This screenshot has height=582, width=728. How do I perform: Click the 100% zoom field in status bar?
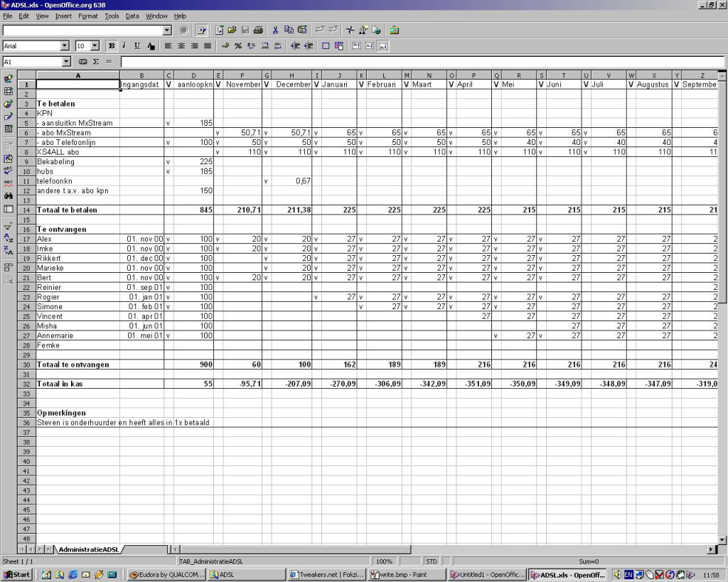[384, 561]
